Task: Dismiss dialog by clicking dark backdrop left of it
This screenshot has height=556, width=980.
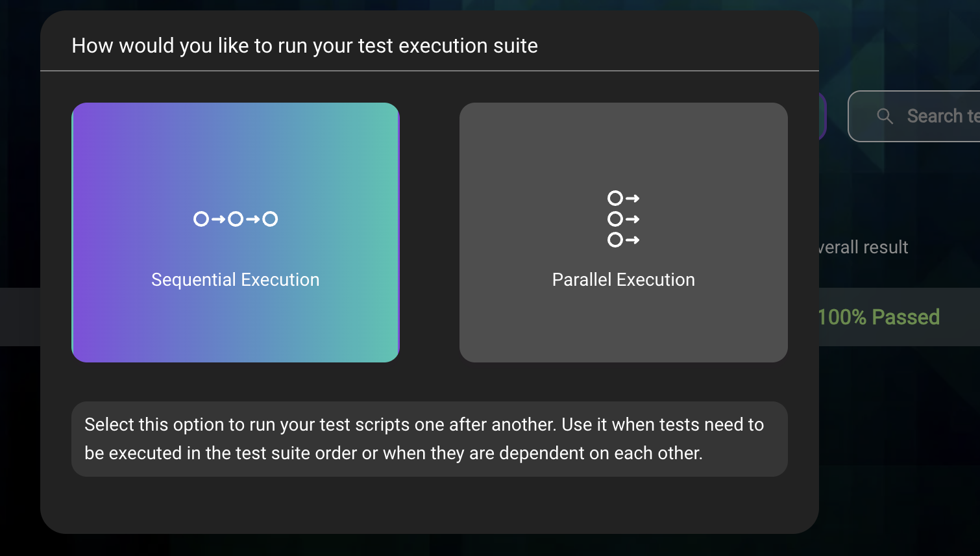Action: (19, 195)
